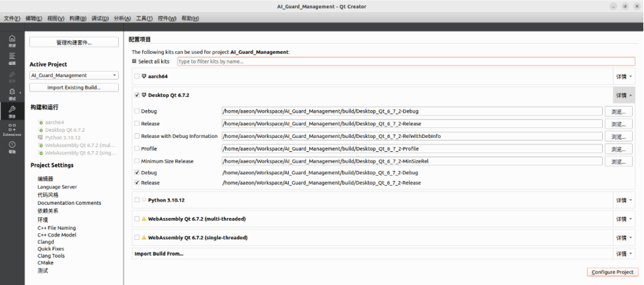Viewport: 644px width, 285px height.
Task: Open Language Server project settings
Action: [x=57, y=187]
